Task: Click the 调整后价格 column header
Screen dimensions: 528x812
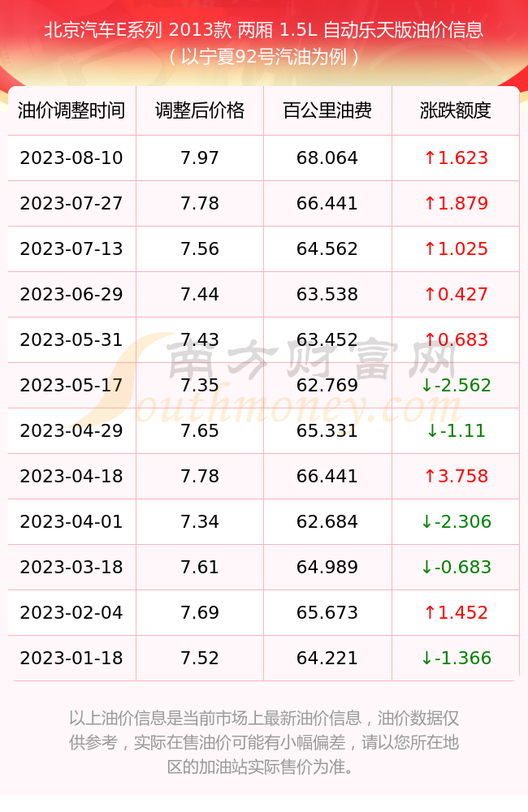Action: (x=200, y=110)
